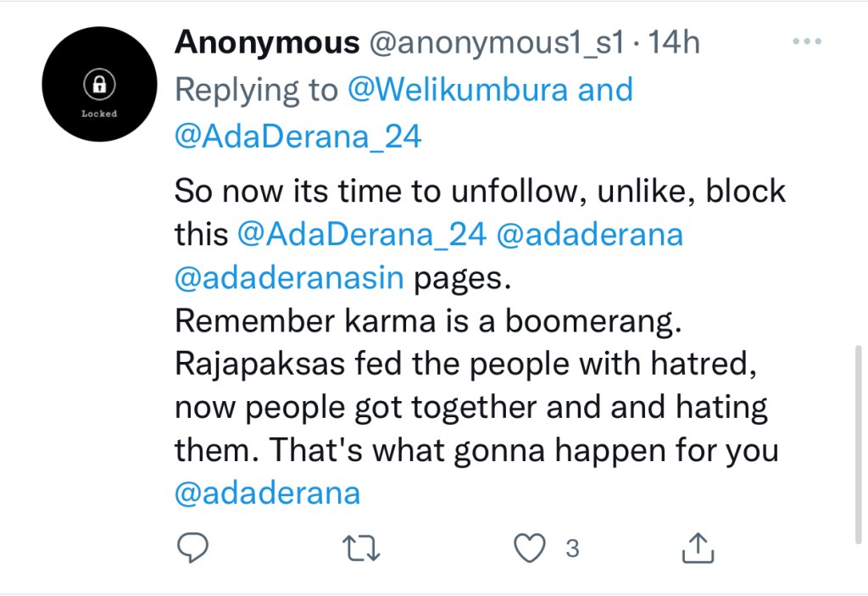Screen dimensions: 868x596
Task: Click @AdaDerana_24 under Replying to
Action: pyautogui.click(x=298, y=136)
